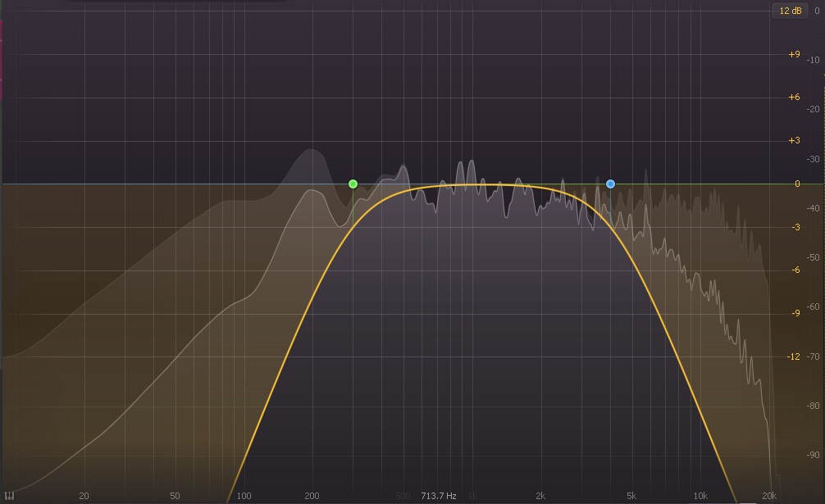Select the blue EQ band node
The width and height of the screenshot is (825, 504).
pyautogui.click(x=610, y=184)
